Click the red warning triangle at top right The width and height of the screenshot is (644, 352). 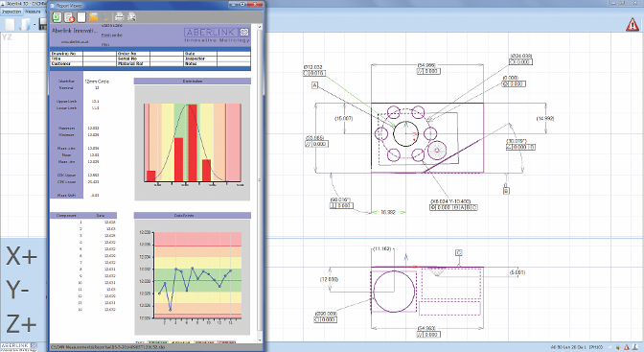[632, 25]
